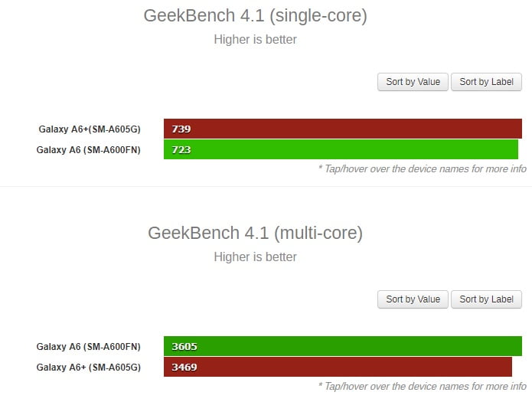532x402 pixels.
Task: Click the green 723 score bar
Action: coord(341,149)
